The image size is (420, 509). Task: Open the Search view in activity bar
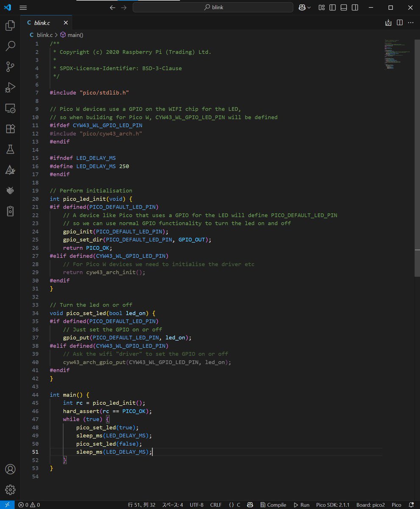tap(10, 46)
